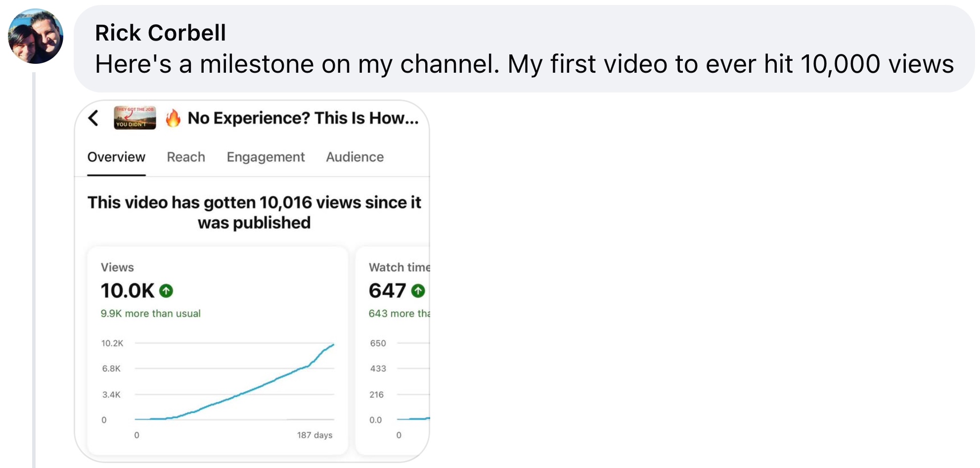Click the 10.0K views figure
This screenshot has width=980, height=468.
[128, 291]
